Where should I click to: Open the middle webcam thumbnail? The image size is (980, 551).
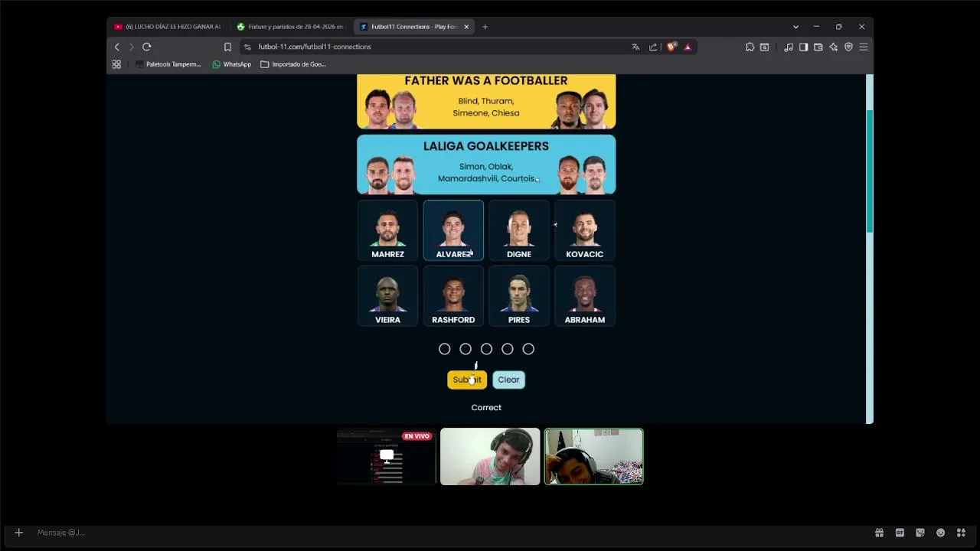490,456
